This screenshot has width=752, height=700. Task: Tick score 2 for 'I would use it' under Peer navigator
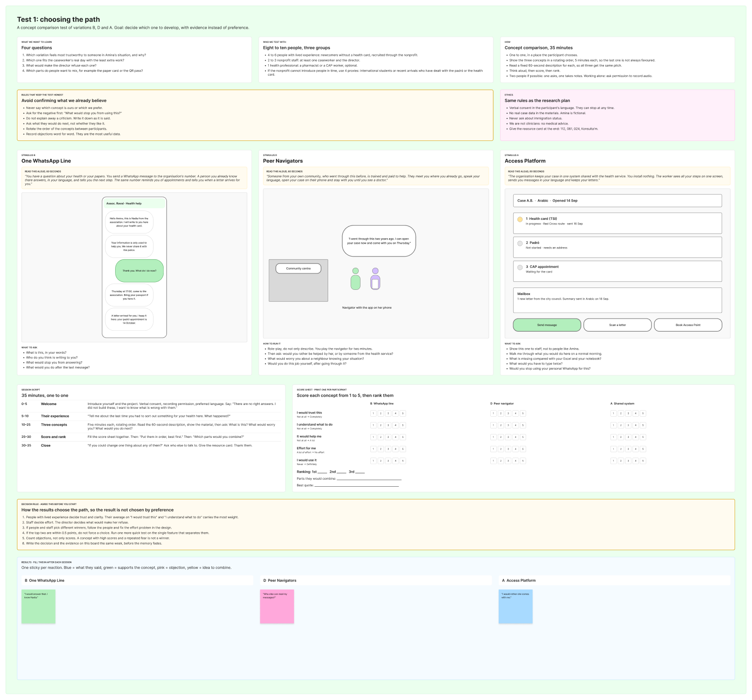(501, 461)
